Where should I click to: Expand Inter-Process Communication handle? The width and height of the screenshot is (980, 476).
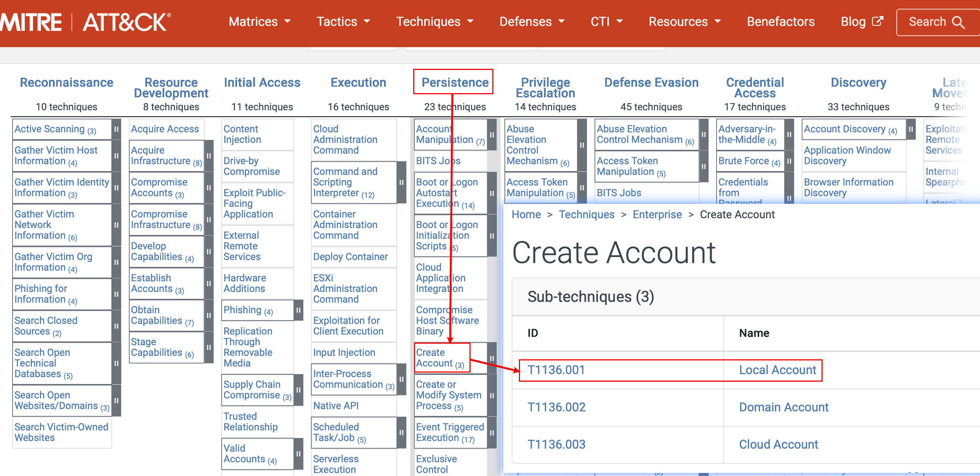401,379
